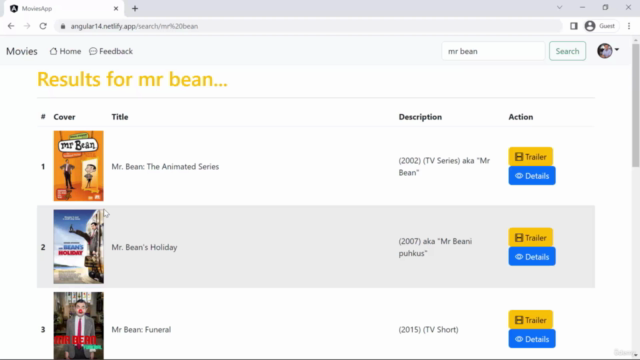Click the browser back arrow

pos(11,26)
